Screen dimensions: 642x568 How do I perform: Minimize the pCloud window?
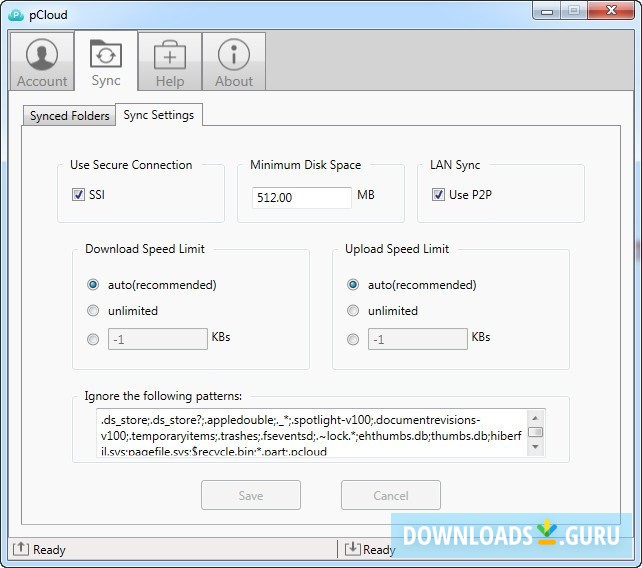click(547, 11)
